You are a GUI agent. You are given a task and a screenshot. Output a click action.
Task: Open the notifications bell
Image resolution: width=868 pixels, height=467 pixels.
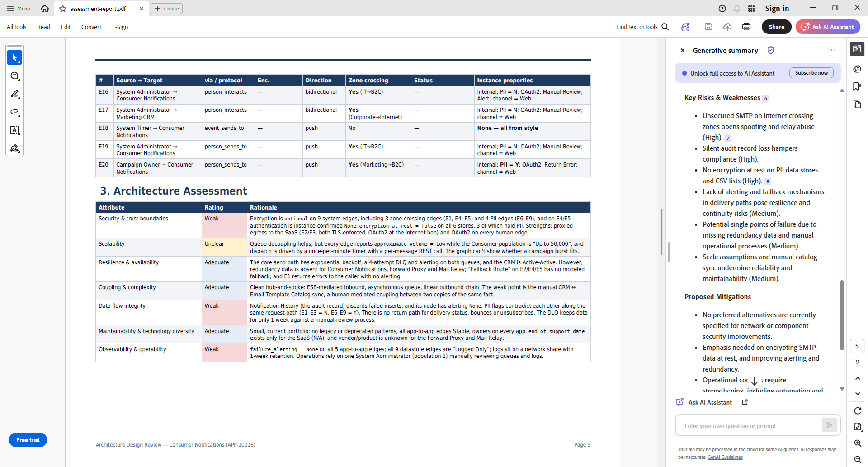(737, 9)
